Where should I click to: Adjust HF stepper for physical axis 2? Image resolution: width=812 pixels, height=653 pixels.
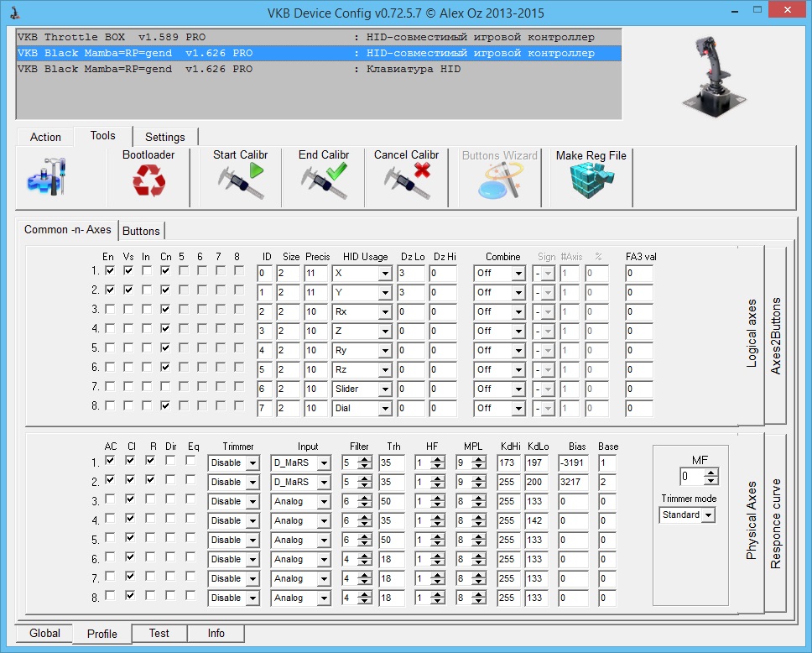438,482
